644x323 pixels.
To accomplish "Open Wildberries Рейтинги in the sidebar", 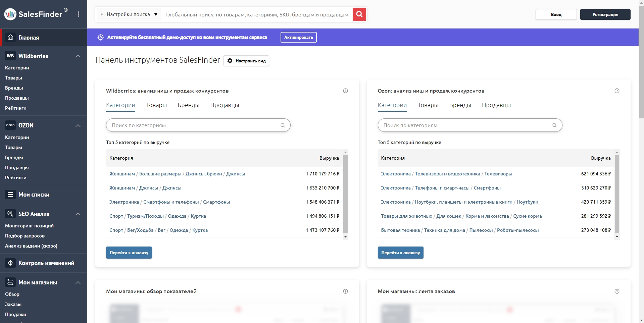I will [16, 108].
